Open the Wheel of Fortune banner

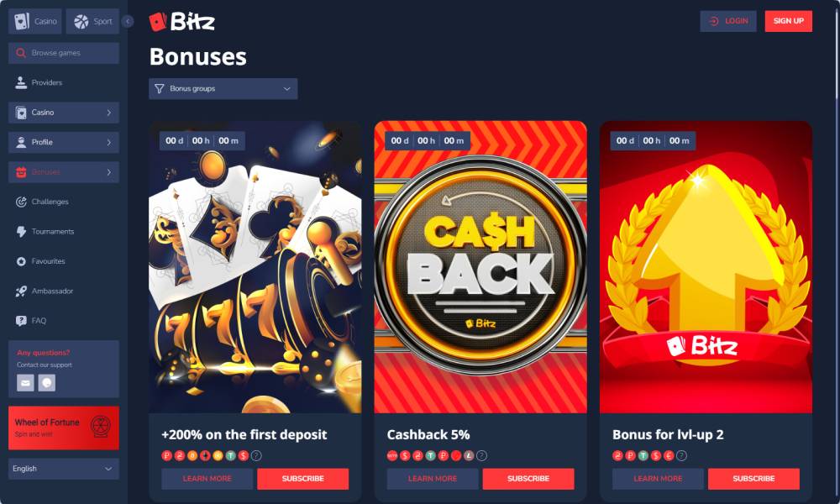(x=64, y=428)
